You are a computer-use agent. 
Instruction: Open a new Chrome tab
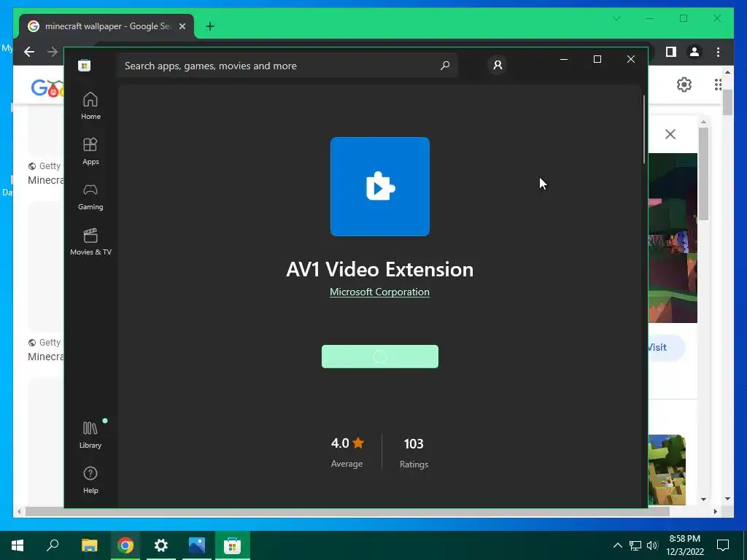[209, 26]
